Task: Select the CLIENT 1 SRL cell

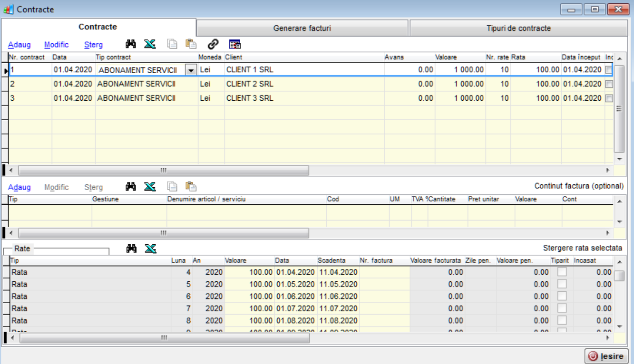Action: (304, 70)
